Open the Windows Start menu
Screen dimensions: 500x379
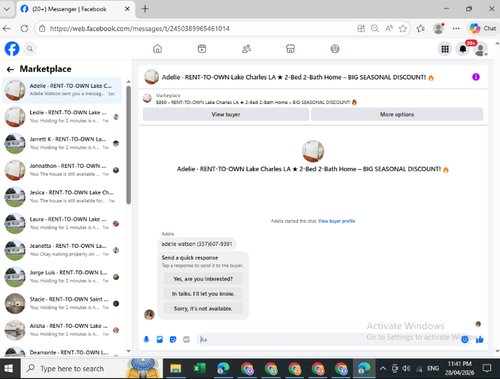(x=9, y=368)
